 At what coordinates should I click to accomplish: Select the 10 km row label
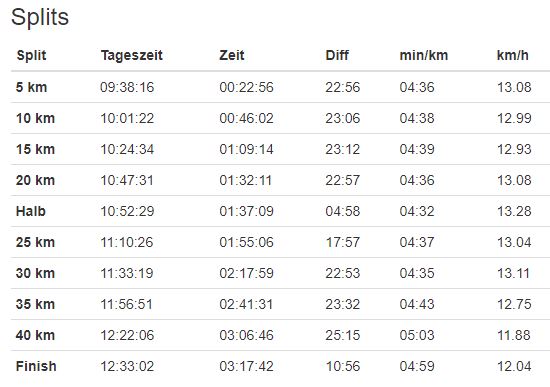point(35,118)
